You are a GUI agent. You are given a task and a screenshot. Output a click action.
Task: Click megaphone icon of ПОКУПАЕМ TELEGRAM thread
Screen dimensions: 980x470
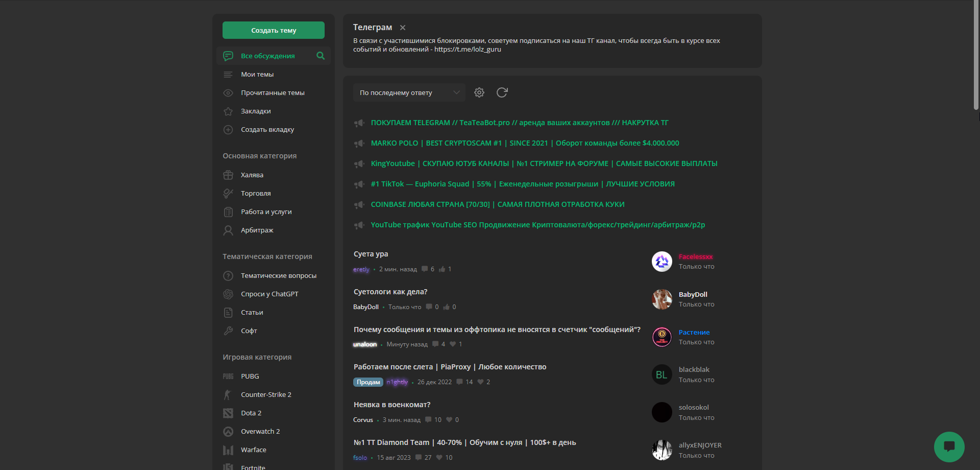pos(359,123)
